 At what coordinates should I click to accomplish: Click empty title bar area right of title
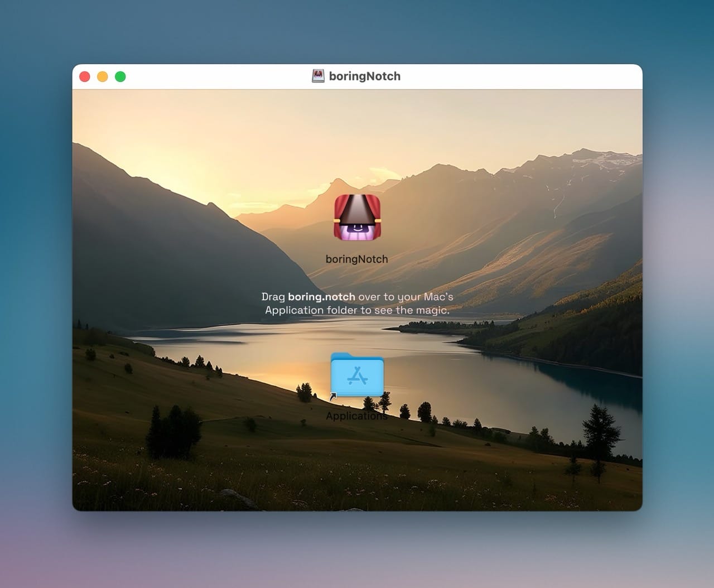519,76
